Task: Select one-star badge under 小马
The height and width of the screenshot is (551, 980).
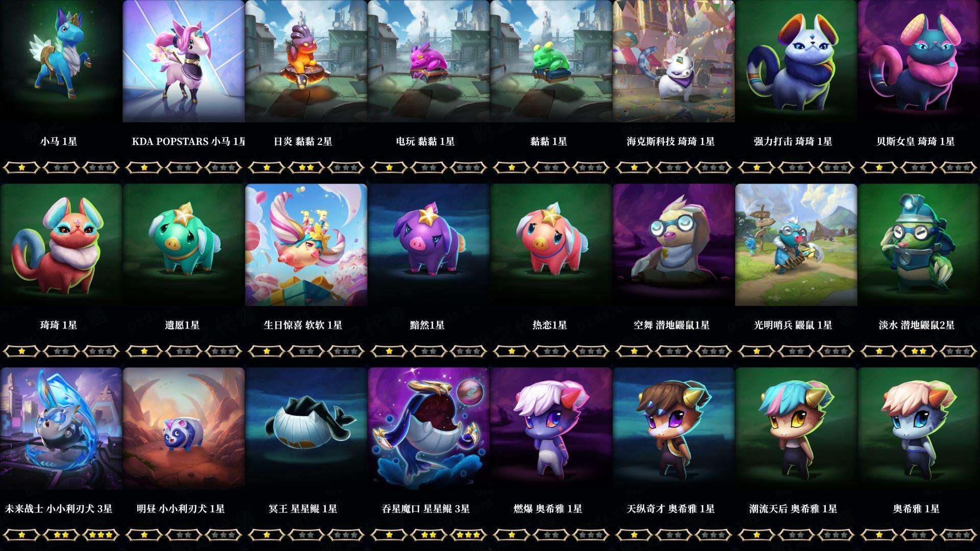Action: click(21, 167)
